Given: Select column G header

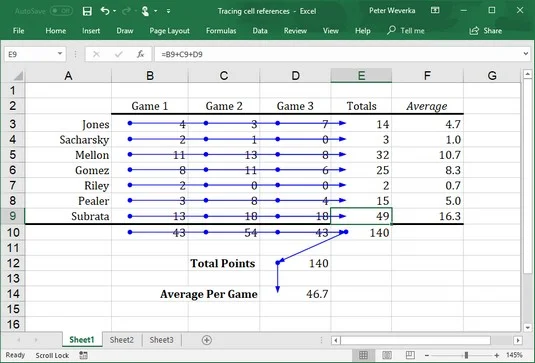Looking at the screenshot, I should coord(492,75).
